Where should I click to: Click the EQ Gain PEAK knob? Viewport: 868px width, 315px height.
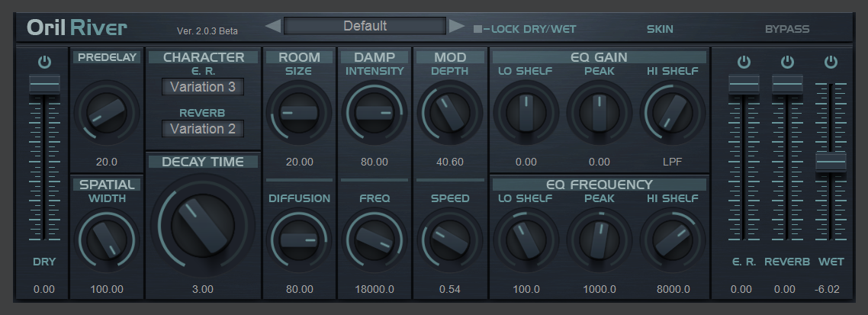pos(599,113)
